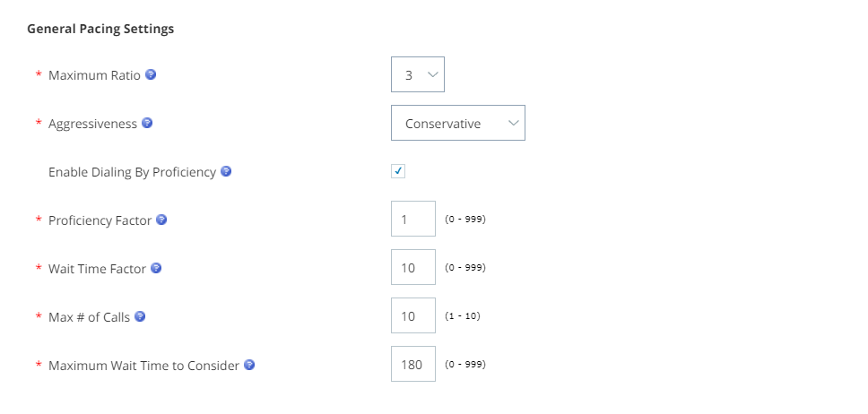This screenshot has height=414, width=868.
Task: Show help for Maximum Wait Time to Consider
Action: coord(249,365)
